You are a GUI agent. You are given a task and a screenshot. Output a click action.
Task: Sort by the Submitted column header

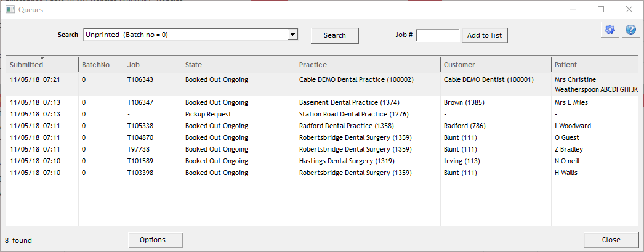[x=26, y=65]
